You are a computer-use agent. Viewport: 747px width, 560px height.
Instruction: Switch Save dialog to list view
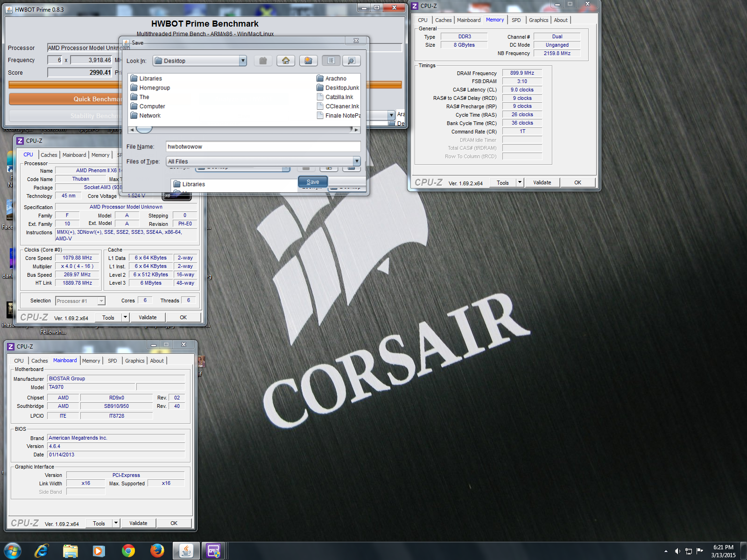coord(331,61)
